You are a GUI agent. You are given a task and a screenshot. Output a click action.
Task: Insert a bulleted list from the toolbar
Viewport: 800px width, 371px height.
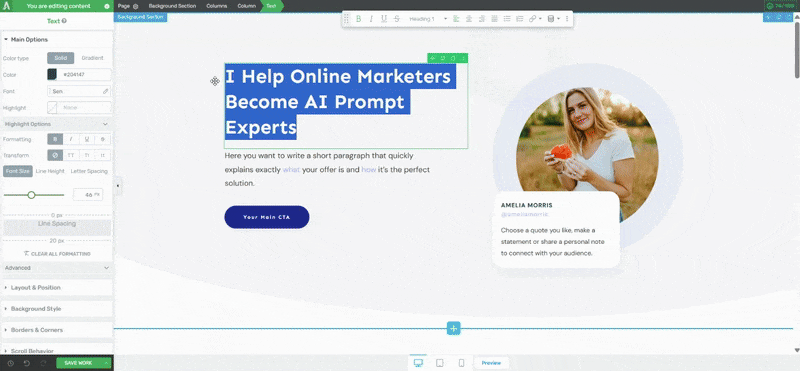pyautogui.click(x=507, y=19)
